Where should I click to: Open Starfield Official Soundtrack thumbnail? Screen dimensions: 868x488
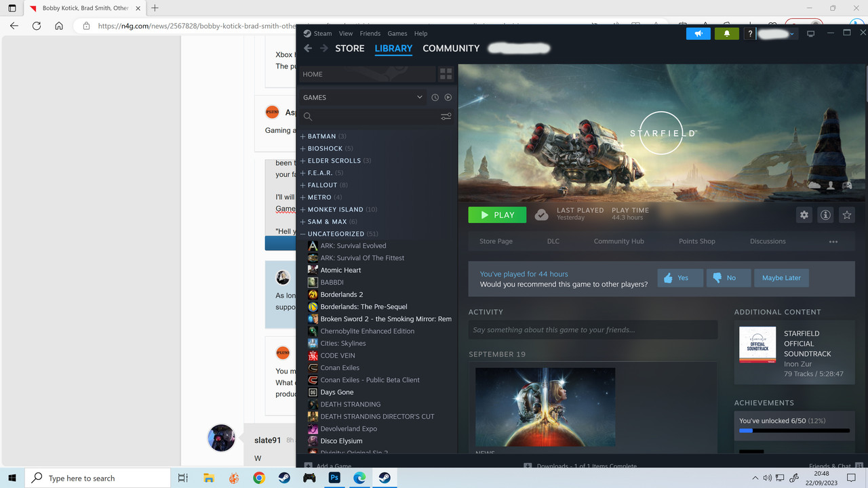(757, 345)
